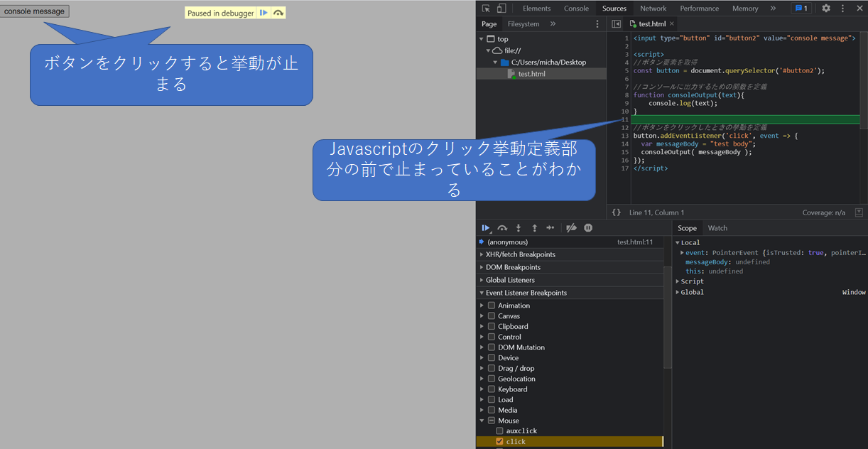Enable Animation event breakpoints checkbox

[492, 305]
